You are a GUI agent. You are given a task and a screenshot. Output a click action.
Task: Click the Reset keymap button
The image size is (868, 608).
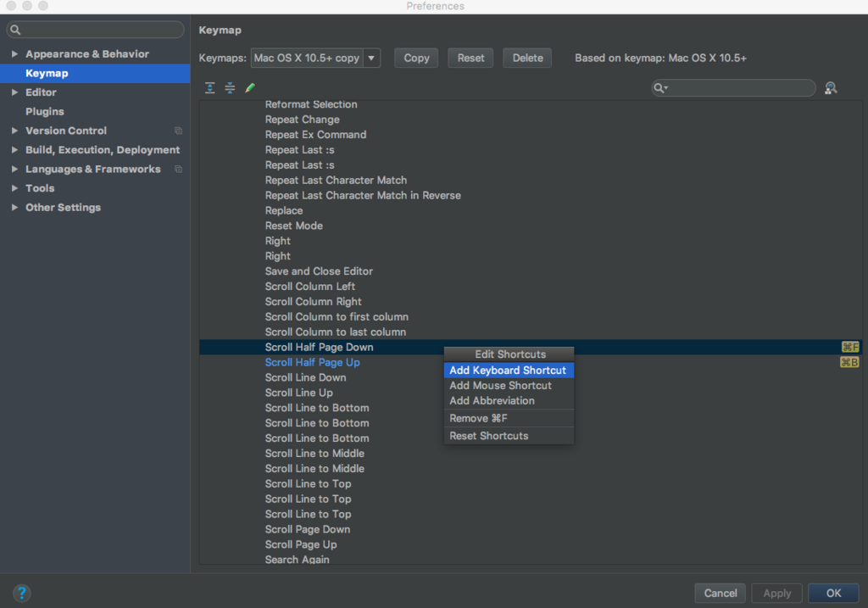[x=470, y=59]
